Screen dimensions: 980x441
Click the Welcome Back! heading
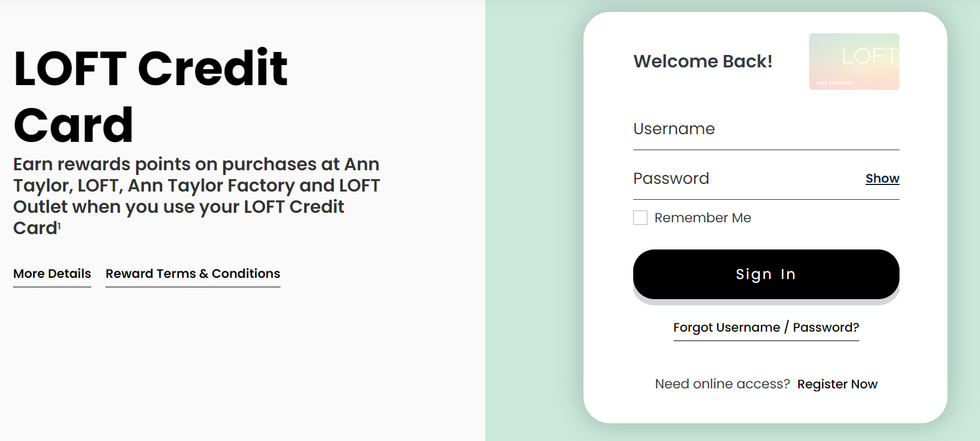tap(702, 61)
